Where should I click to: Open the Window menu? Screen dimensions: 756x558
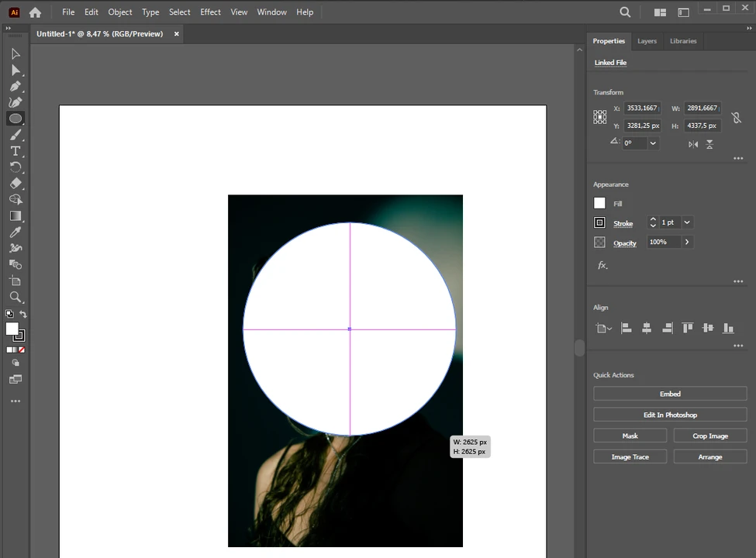coord(272,12)
